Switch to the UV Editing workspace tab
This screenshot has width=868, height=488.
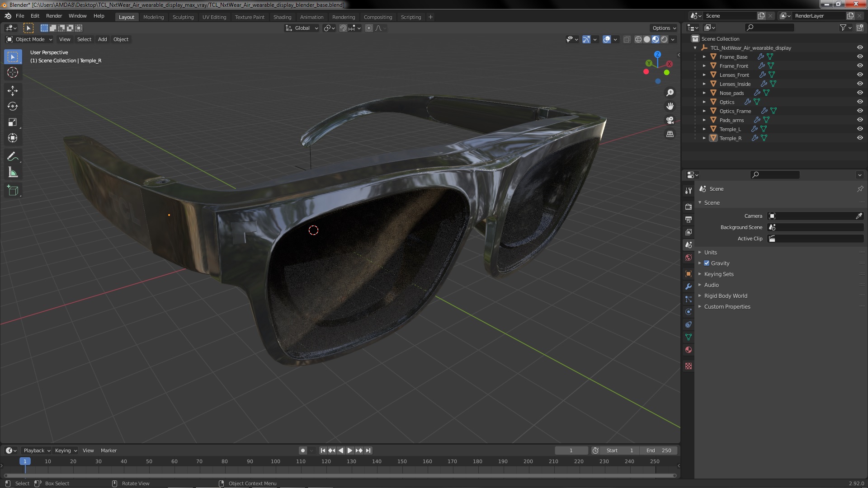214,17
